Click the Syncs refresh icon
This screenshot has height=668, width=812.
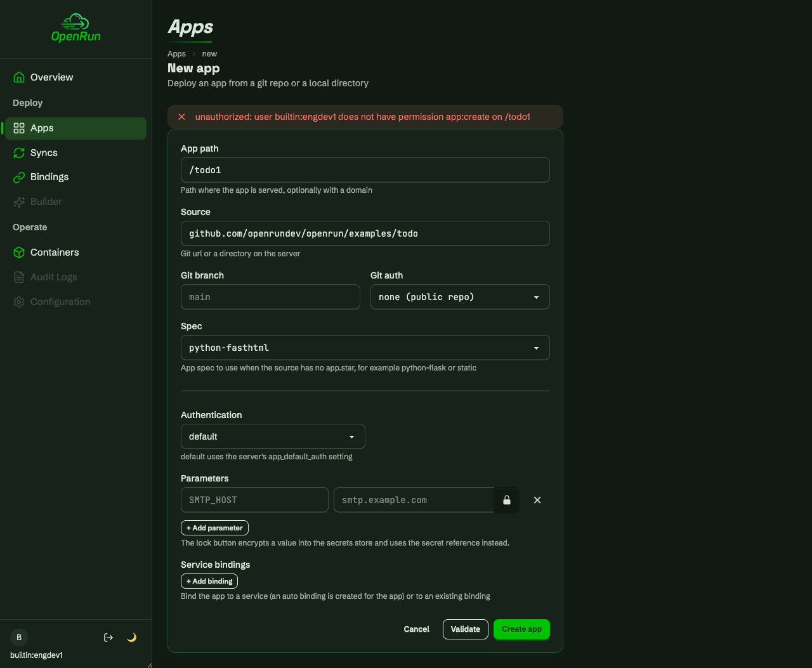(19, 153)
